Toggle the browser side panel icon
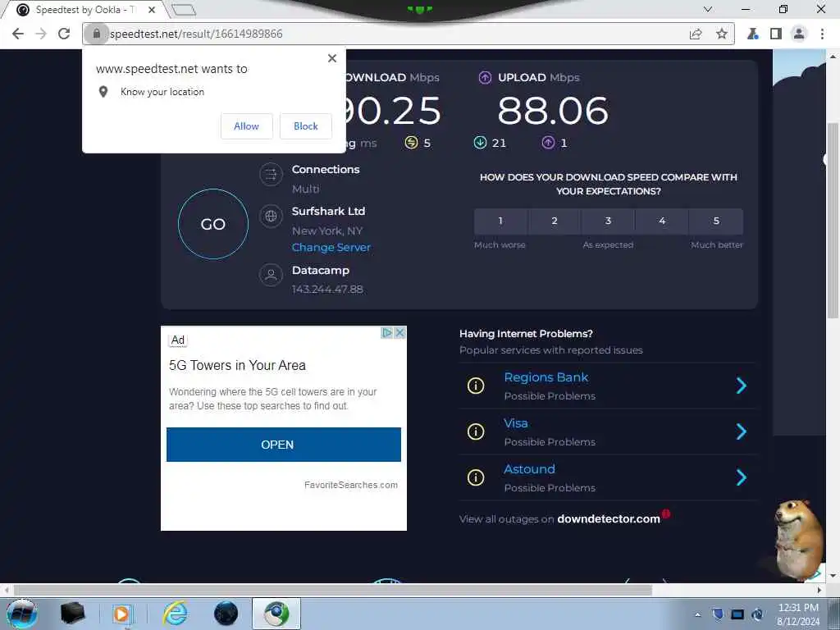This screenshot has height=630, width=840. 776,34
